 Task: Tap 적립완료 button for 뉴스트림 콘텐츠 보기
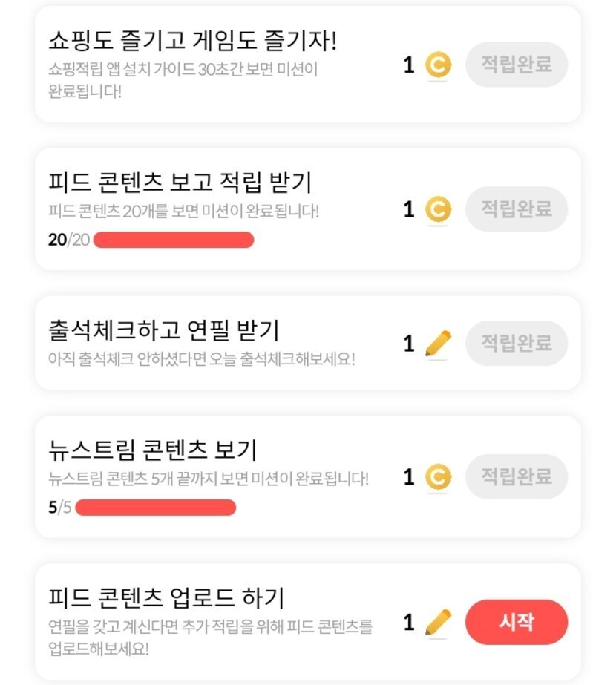(517, 476)
